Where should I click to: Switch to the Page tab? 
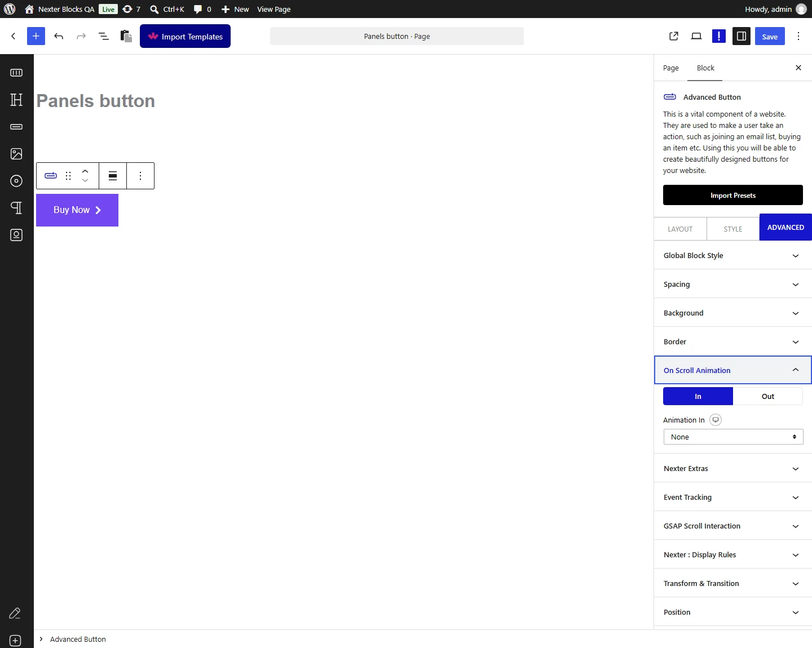pos(671,68)
